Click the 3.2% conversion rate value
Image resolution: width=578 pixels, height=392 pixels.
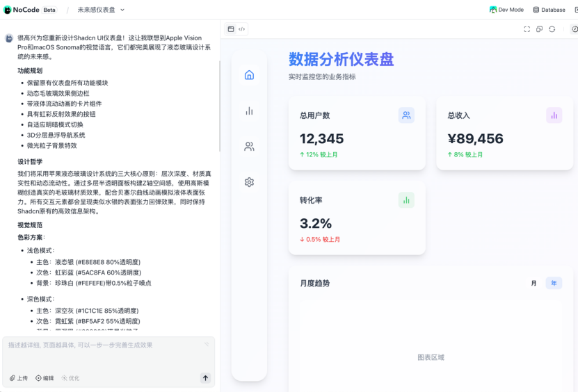click(x=316, y=223)
